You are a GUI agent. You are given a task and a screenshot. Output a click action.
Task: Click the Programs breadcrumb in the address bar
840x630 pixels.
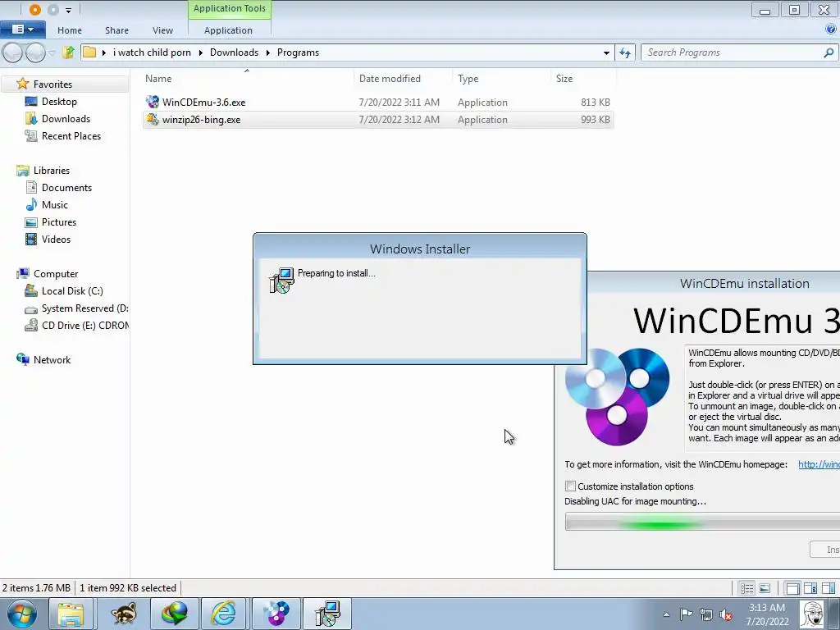click(298, 52)
